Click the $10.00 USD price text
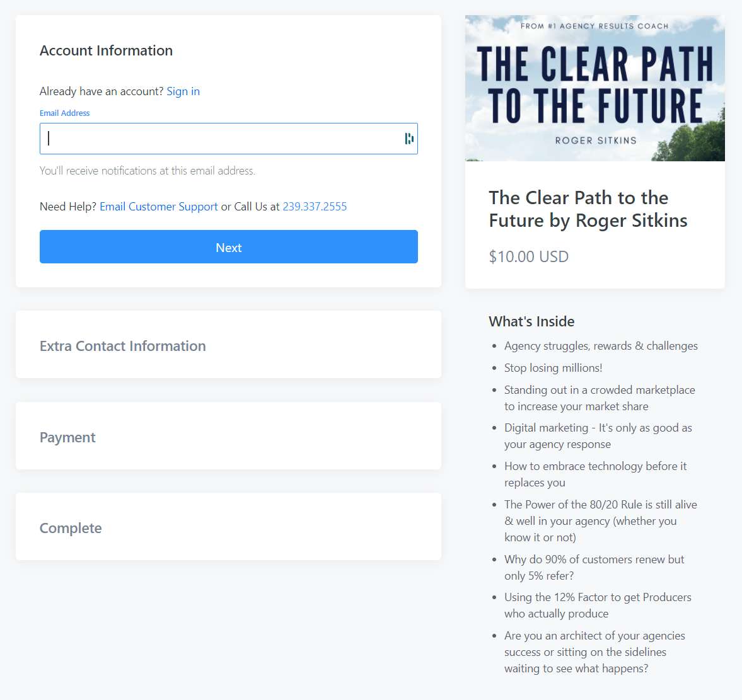 (x=529, y=256)
